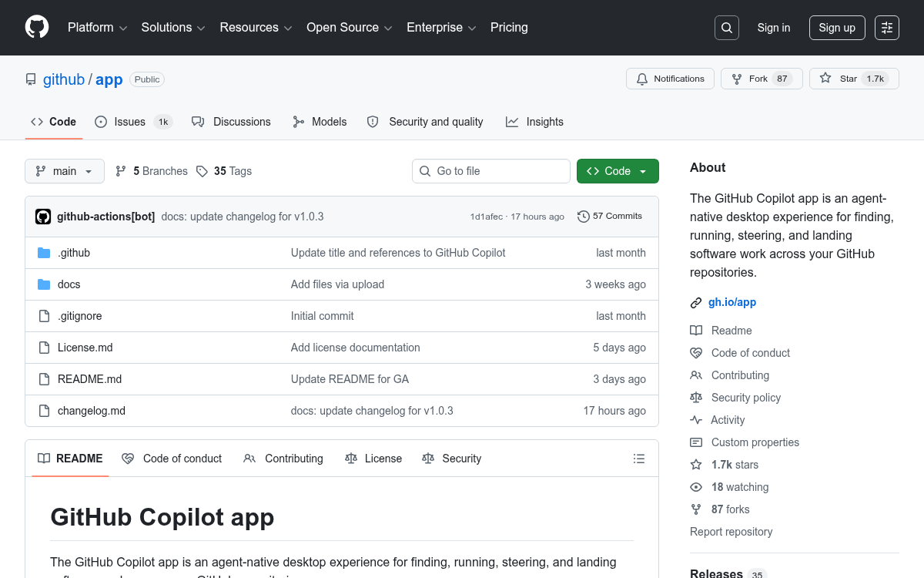This screenshot has width=924, height=578.
Task: Click the star icon next to 1.7k stars
Action: pos(696,465)
